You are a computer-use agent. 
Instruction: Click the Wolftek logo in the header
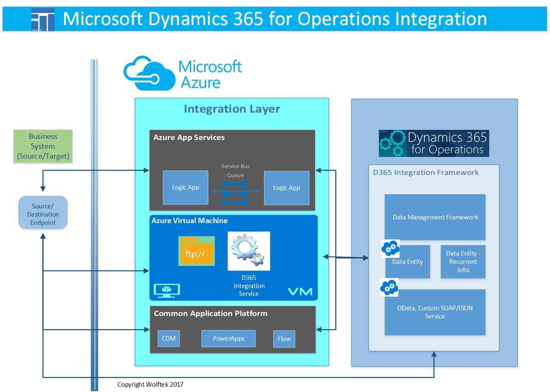[x=43, y=20]
